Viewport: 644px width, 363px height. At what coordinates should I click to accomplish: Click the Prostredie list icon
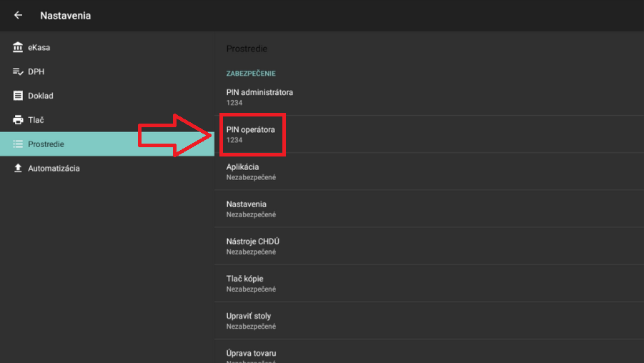coord(18,144)
